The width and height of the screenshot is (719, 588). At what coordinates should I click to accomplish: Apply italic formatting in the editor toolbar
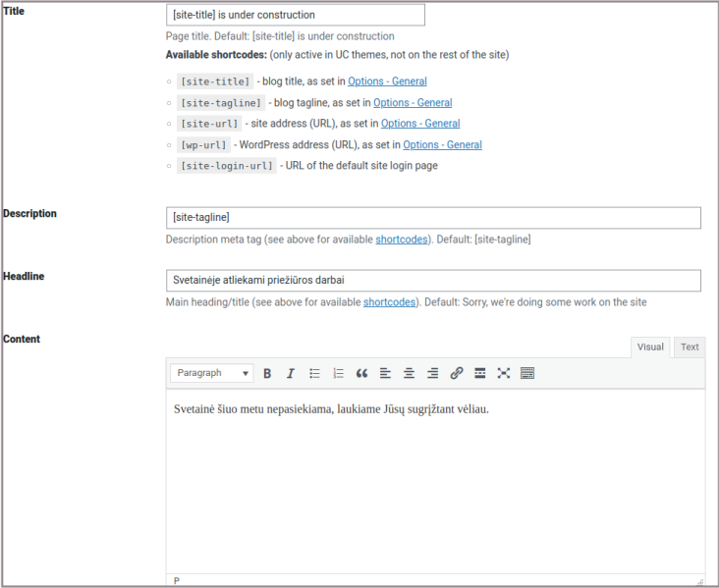[x=291, y=374]
